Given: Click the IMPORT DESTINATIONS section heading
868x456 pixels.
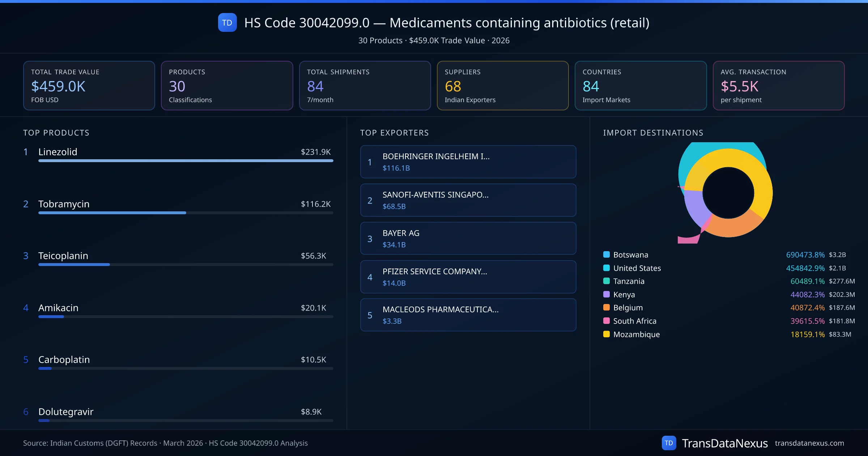Looking at the screenshot, I should click(x=653, y=132).
